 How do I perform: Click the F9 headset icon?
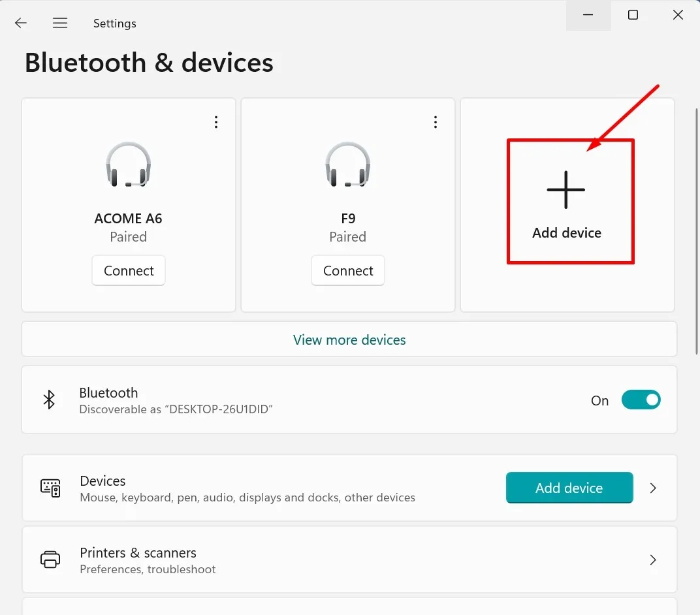[x=347, y=165]
